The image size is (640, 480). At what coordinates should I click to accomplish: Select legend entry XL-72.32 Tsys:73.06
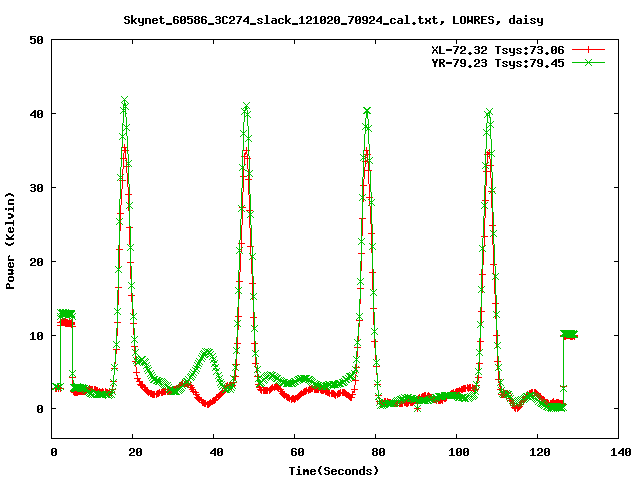coord(498,50)
